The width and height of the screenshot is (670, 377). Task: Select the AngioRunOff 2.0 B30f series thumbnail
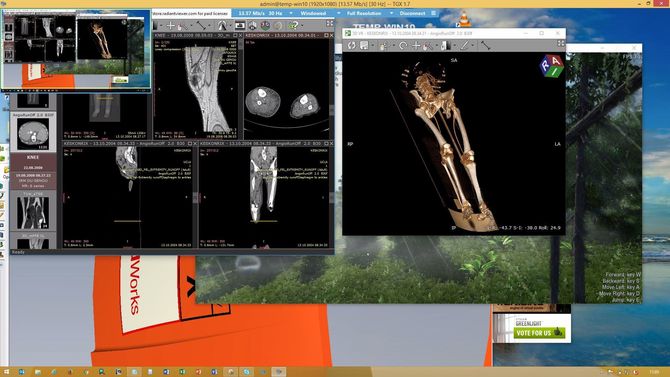[x=33, y=132]
